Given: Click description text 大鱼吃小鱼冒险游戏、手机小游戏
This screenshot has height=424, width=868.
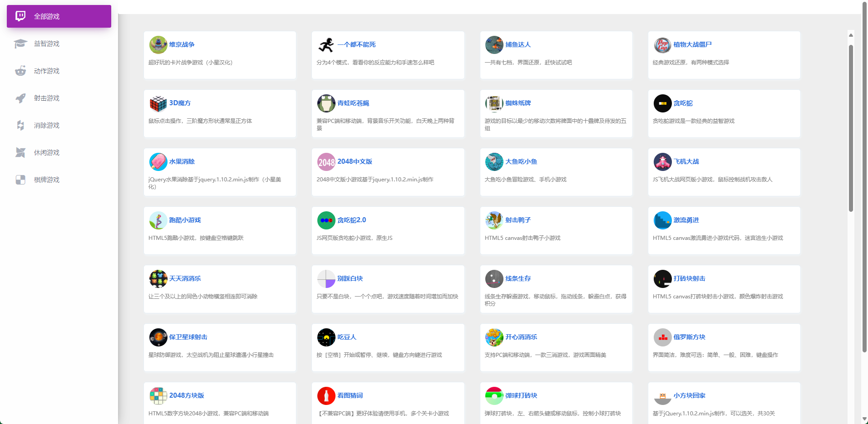Looking at the screenshot, I should [x=526, y=180].
